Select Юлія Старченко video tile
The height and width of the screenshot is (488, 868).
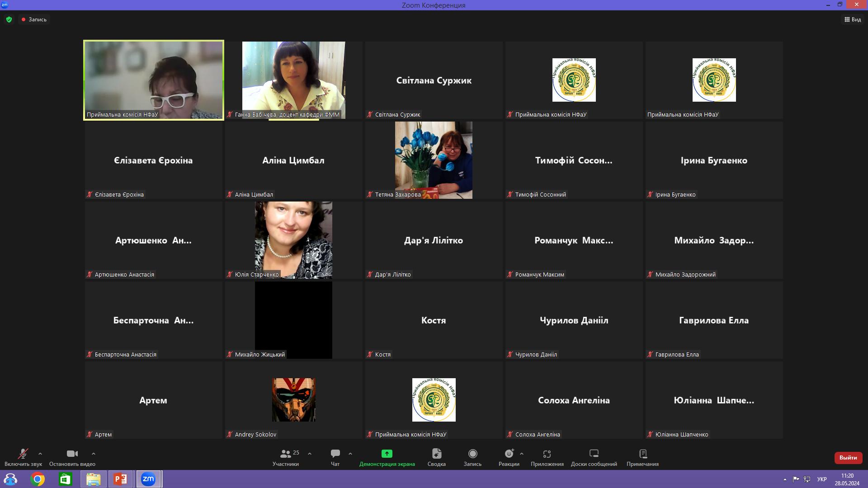293,240
